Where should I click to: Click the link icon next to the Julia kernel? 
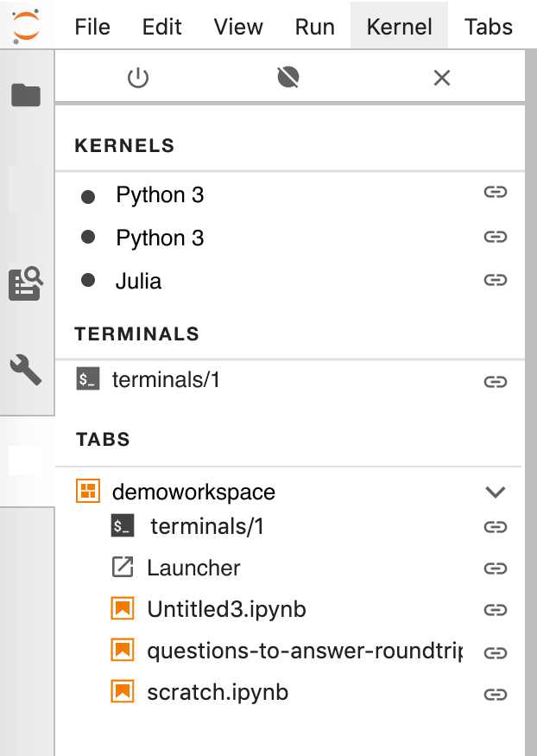coord(496,278)
